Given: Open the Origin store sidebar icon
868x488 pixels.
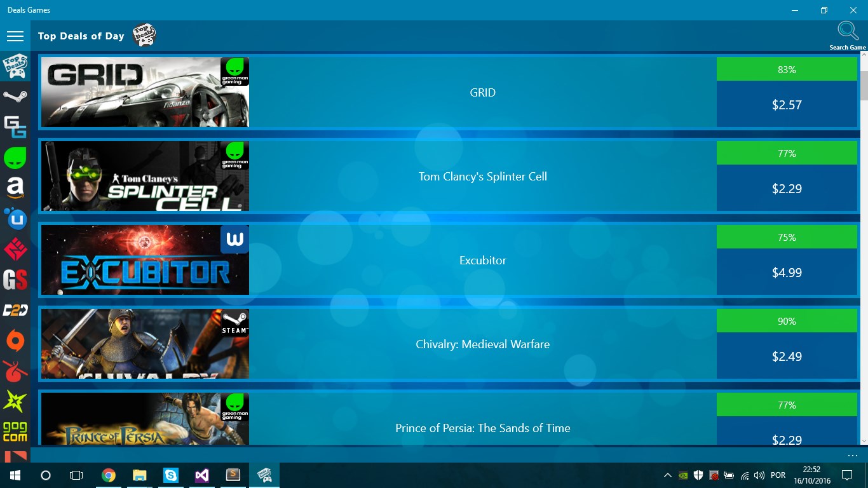Looking at the screenshot, I should pyautogui.click(x=15, y=341).
